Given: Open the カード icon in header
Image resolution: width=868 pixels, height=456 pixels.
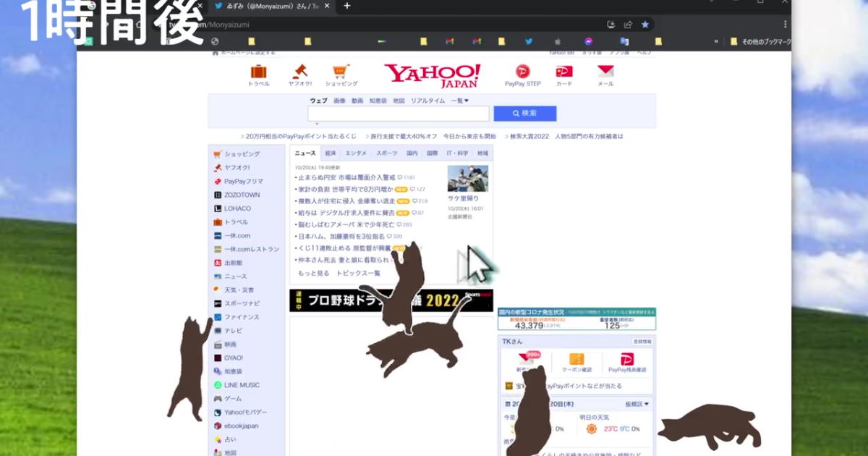Looking at the screenshot, I should pos(563,72).
